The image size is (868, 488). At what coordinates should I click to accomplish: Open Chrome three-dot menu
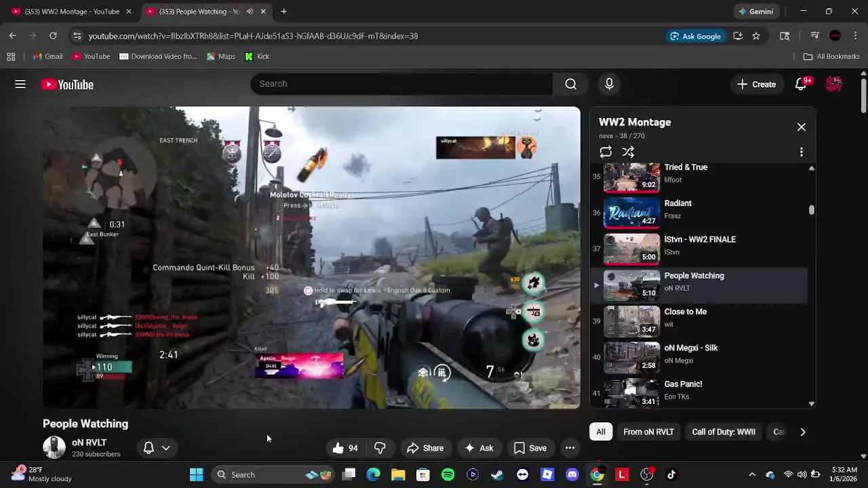(x=856, y=36)
